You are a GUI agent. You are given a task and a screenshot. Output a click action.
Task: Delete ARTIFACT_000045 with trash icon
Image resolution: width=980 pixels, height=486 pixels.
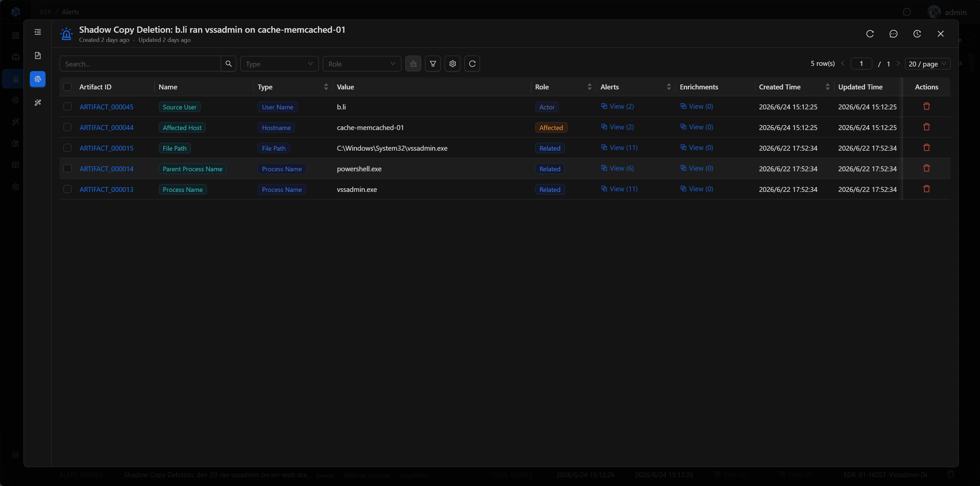click(x=926, y=106)
